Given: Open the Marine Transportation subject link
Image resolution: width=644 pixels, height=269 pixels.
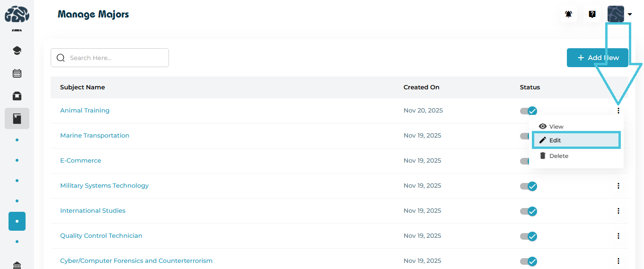Looking at the screenshot, I should coord(95,136).
